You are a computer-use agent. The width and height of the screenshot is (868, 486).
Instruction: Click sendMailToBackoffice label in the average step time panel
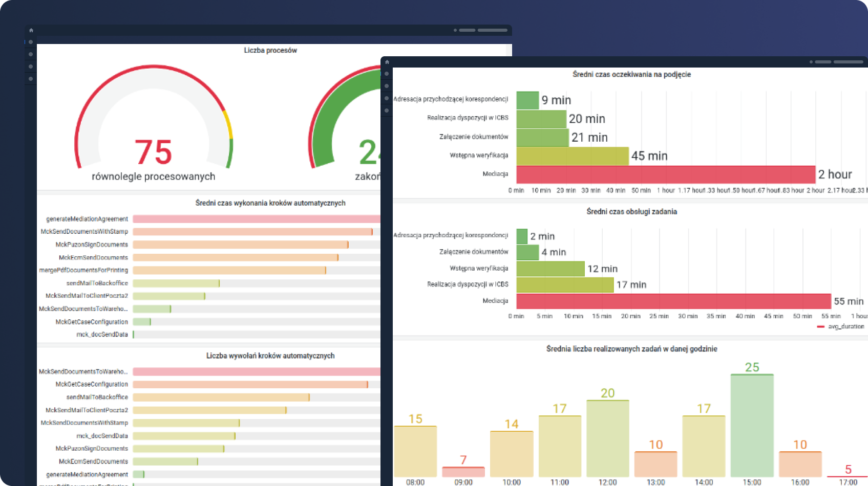pyautogui.click(x=97, y=283)
